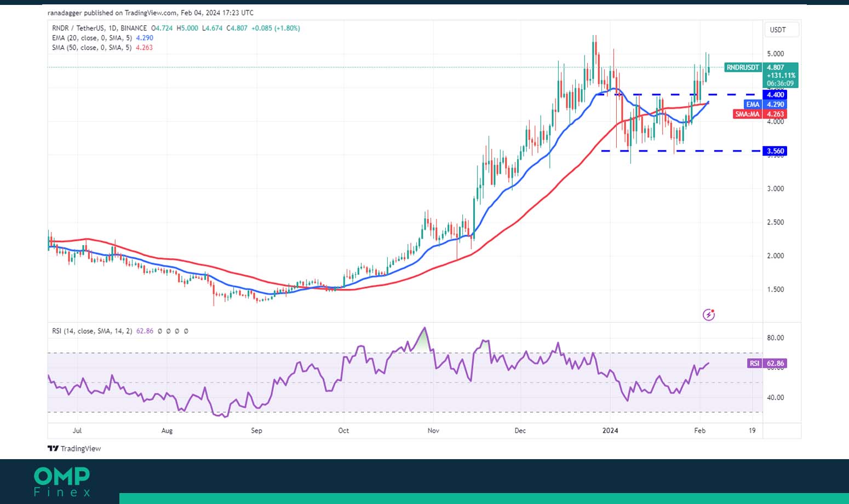Click the 4.290 EMA value label
This screenshot has height=504, width=849.
click(776, 105)
